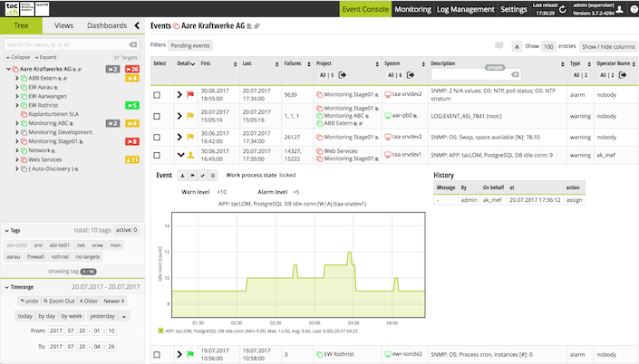The image size is (639, 364).
Task: Click the red 26 badge for Aare Kraftwerke
Action: point(132,69)
